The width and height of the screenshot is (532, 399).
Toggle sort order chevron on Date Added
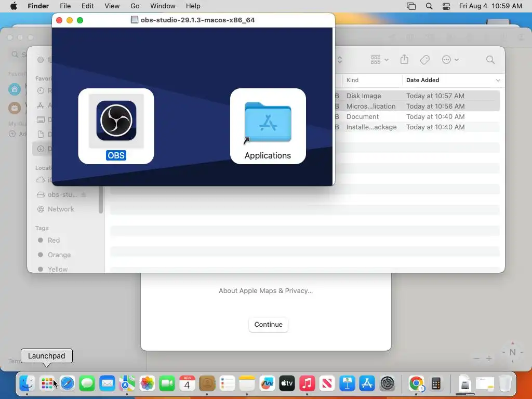498,81
